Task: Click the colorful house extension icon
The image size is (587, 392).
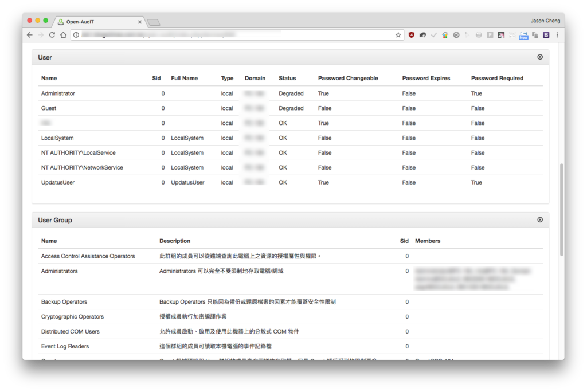Action: [x=445, y=35]
